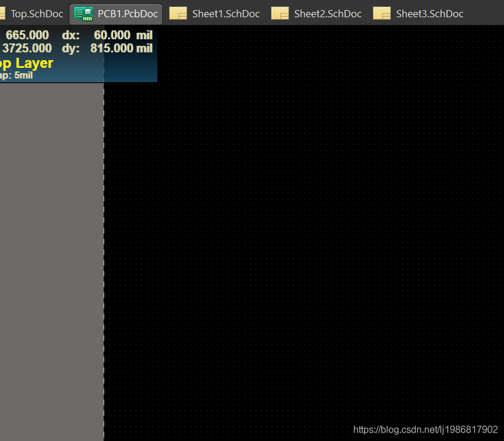Open the Sheet1.SchDoc tab
The height and width of the screenshot is (441, 504).
point(214,14)
